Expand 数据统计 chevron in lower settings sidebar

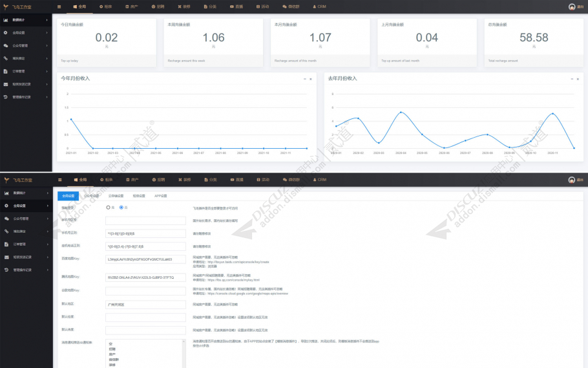pos(47,193)
